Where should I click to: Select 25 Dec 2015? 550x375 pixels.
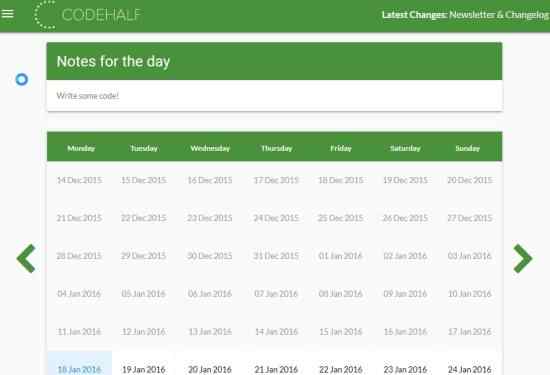(341, 218)
